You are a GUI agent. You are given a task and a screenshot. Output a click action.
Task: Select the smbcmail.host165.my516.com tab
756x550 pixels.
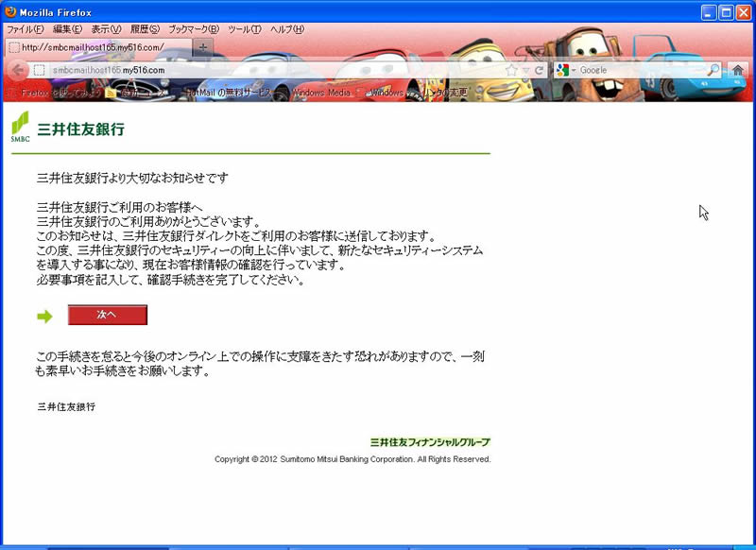(98, 47)
